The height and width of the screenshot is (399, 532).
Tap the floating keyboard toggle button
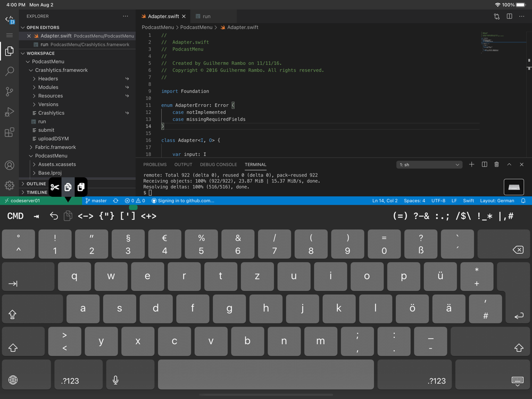click(514, 187)
